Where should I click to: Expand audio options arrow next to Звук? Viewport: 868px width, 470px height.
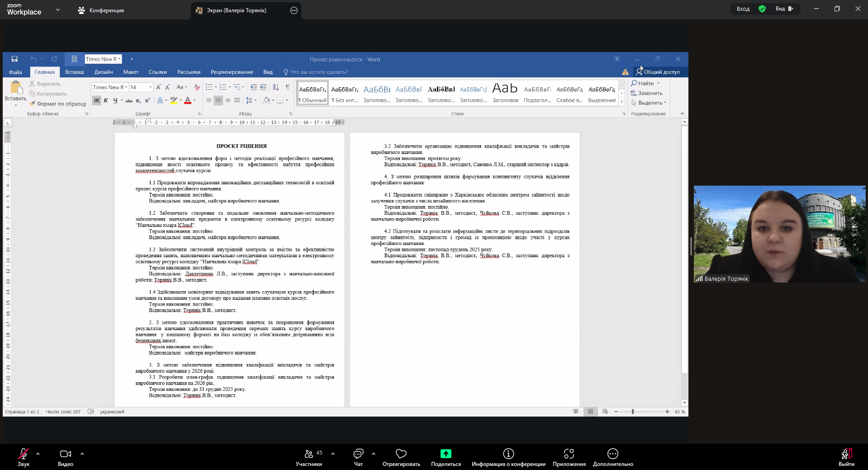point(38,453)
